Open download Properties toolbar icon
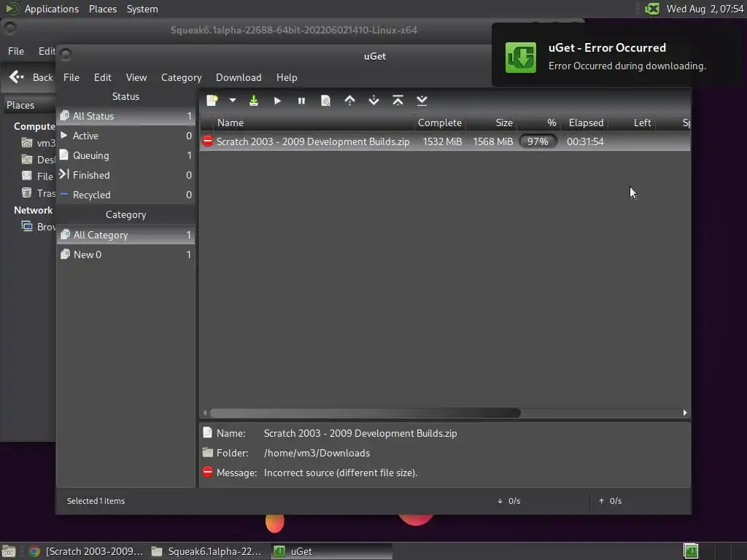This screenshot has height=560, width=747. [x=326, y=101]
